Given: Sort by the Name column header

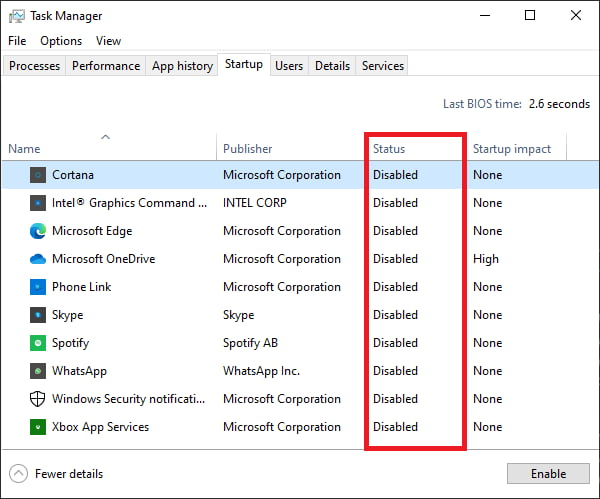Looking at the screenshot, I should [109, 146].
